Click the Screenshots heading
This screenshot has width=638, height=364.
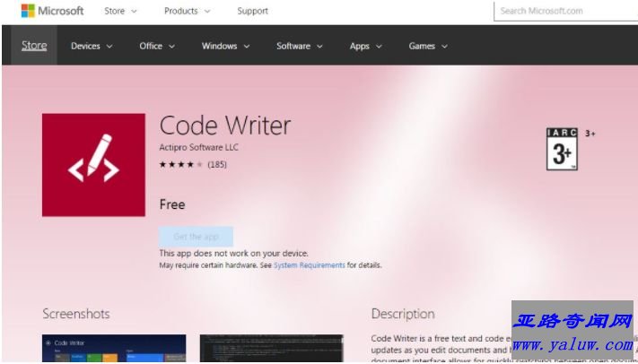pyautogui.click(x=76, y=314)
